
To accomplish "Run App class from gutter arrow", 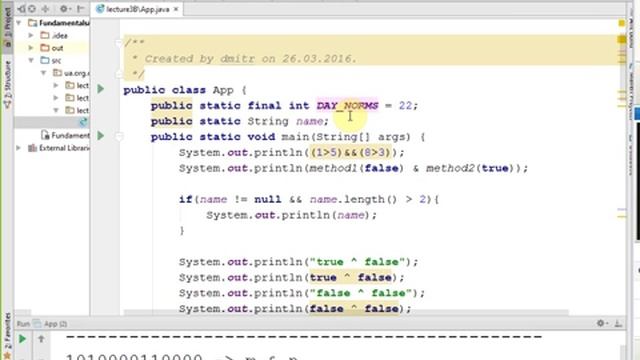I will click(x=100, y=89).
